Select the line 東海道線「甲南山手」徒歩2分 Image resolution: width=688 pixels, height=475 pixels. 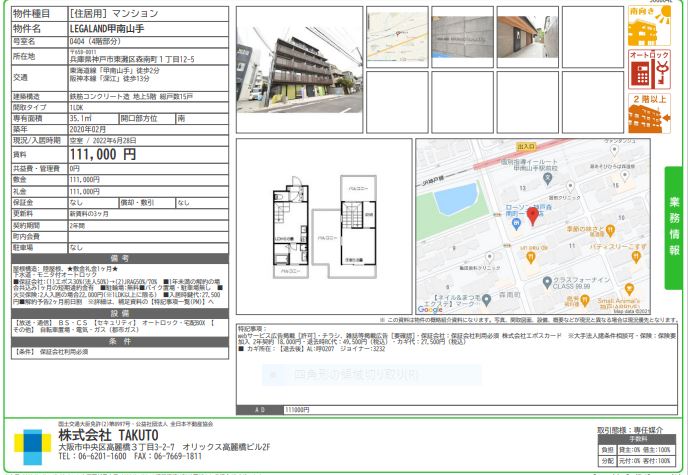pyautogui.click(x=115, y=71)
